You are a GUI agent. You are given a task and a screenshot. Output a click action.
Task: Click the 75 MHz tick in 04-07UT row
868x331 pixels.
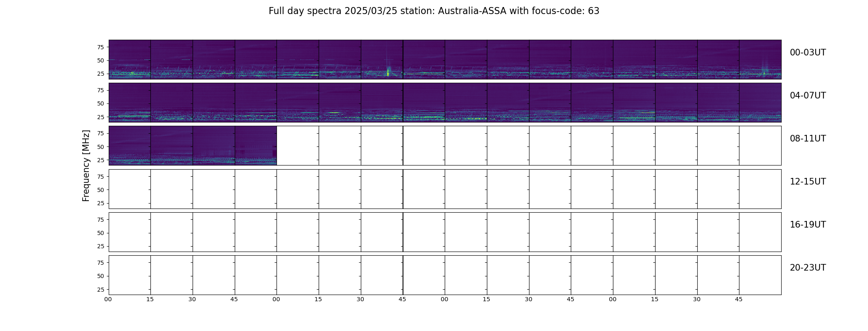100,90
